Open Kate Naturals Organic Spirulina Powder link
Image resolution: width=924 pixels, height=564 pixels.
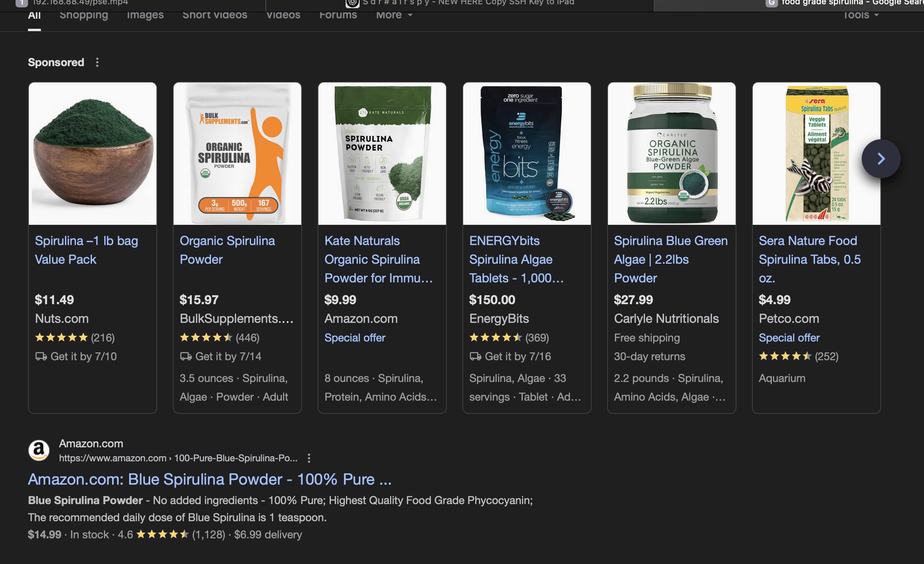coord(379,259)
